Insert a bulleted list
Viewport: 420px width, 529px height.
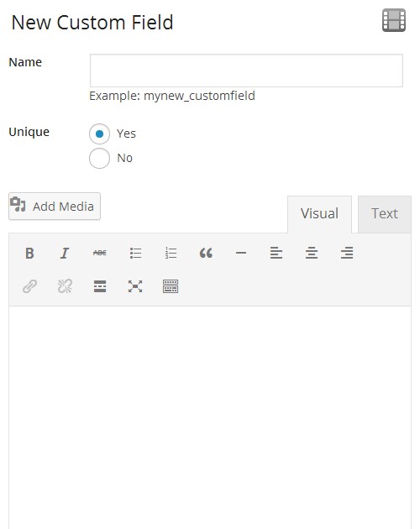tap(135, 253)
